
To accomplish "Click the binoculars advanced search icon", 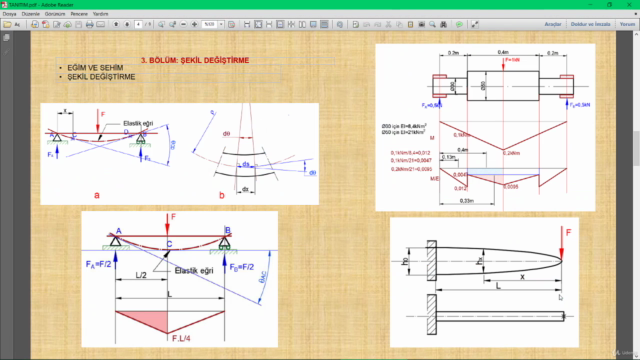I will (x=443, y=24).
